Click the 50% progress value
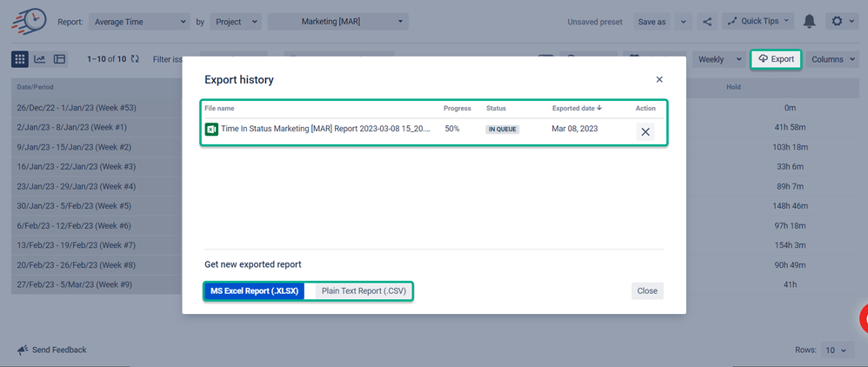Screen dimensions: 868x367 tap(452, 129)
